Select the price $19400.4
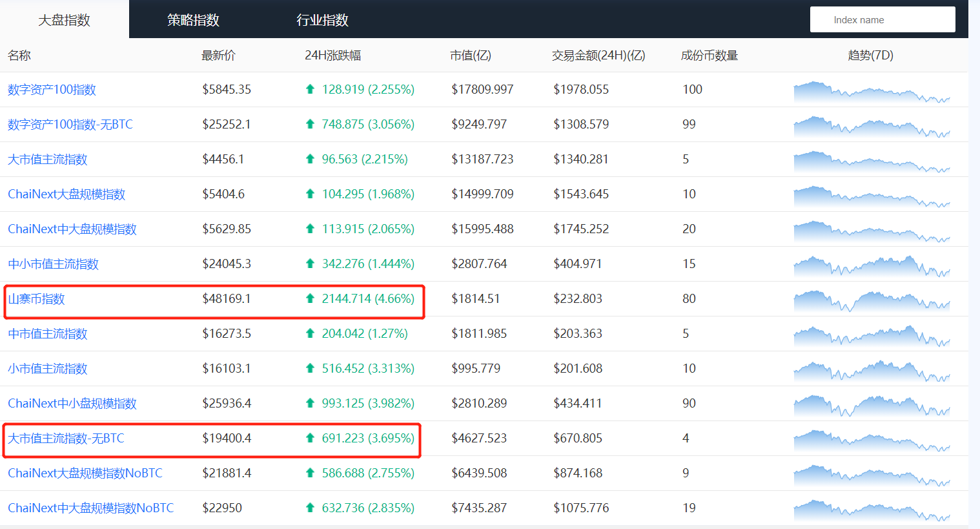This screenshot has height=529, width=980. [227, 438]
